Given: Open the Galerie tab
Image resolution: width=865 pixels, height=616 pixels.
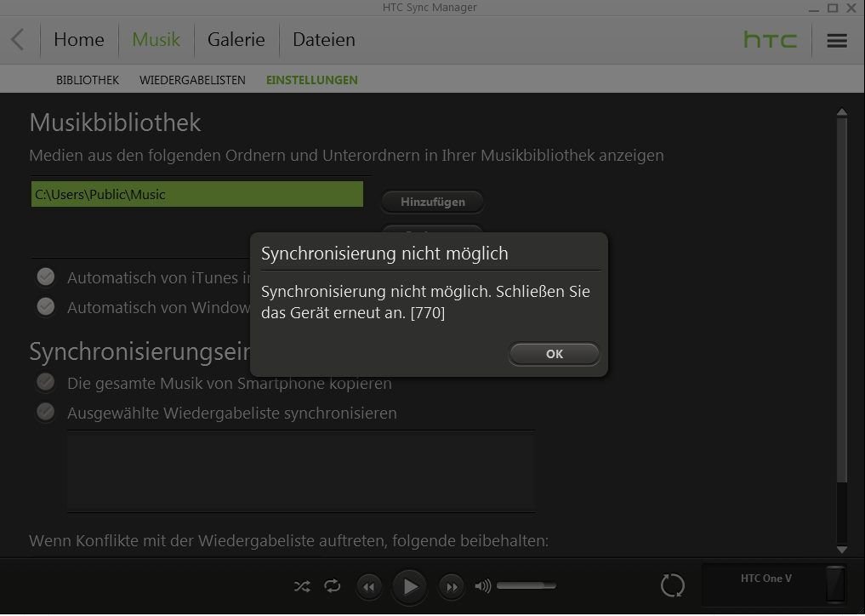Looking at the screenshot, I should (x=236, y=40).
